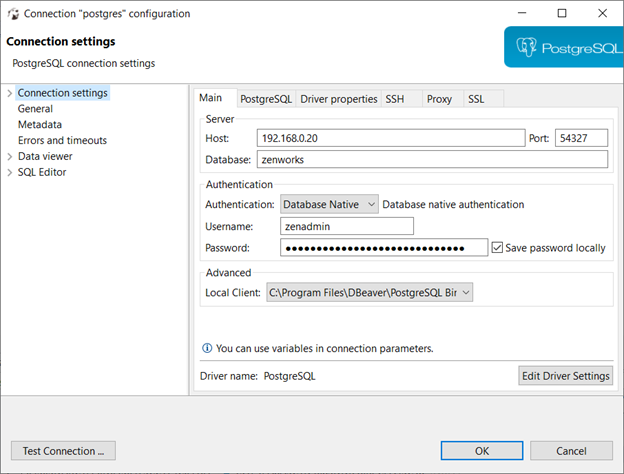
Task: Go to the Proxy tab
Action: coord(439,99)
